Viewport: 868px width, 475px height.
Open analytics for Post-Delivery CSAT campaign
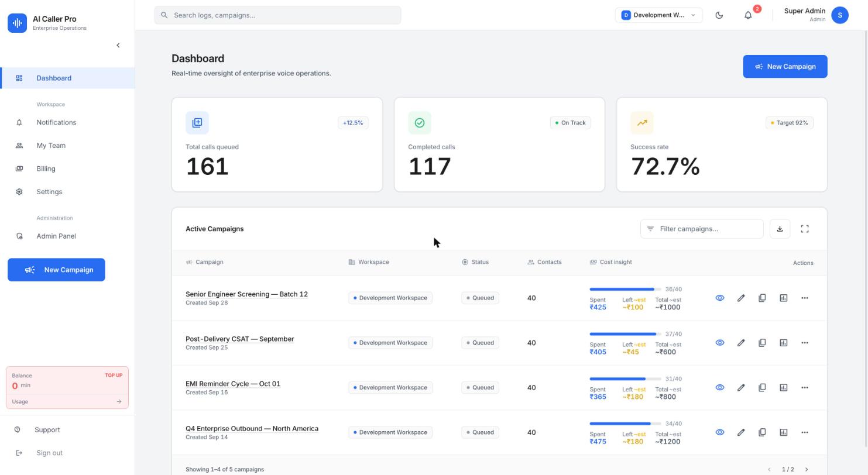pyautogui.click(x=783, y=343)
